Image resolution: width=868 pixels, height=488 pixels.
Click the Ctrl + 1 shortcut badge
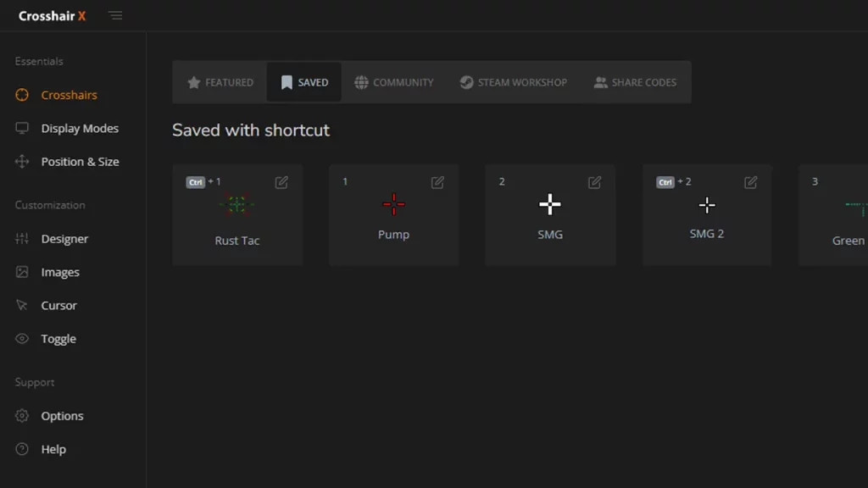(x=203, y=182)
